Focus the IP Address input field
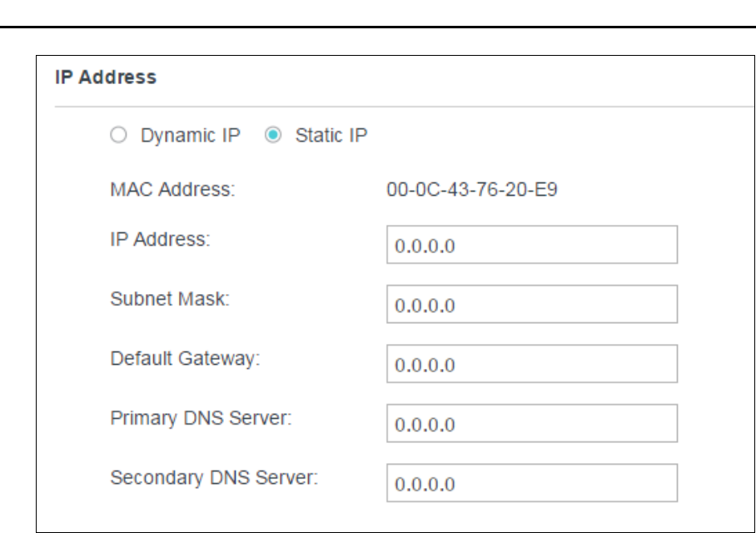Image resolution: width=756 pixels, height=533 pixels. (532, 246)
